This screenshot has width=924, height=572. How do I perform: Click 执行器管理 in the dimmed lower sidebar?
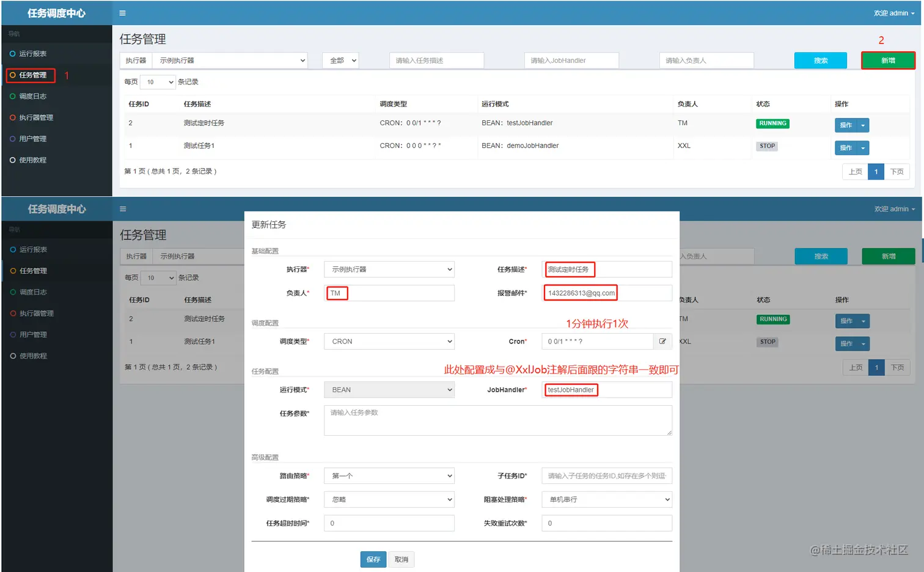[x=37, y=313]
